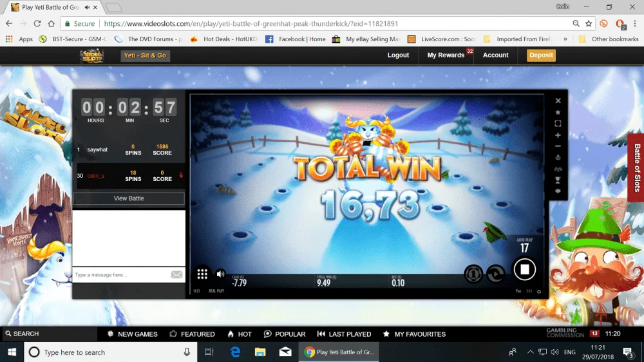This screenshot has height=362, width=644.
Task: Open the Apps bookmarks shortcut
Action: [x=19, y=39]
